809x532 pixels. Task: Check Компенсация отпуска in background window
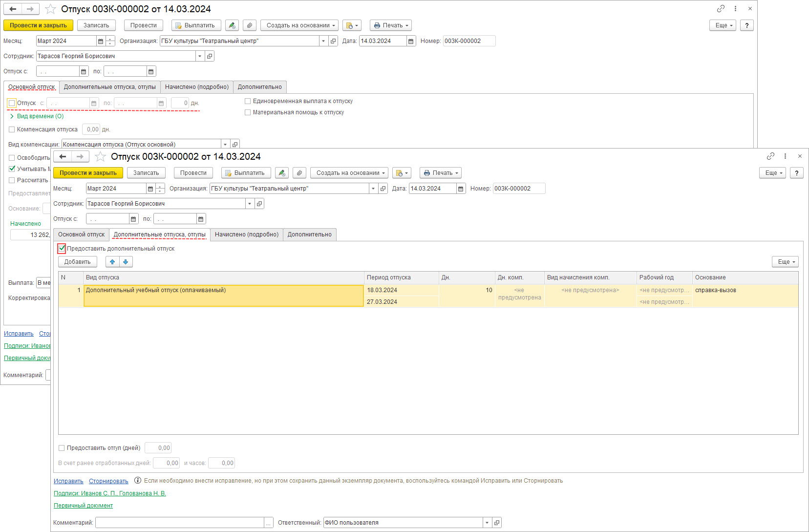[12, 129]
